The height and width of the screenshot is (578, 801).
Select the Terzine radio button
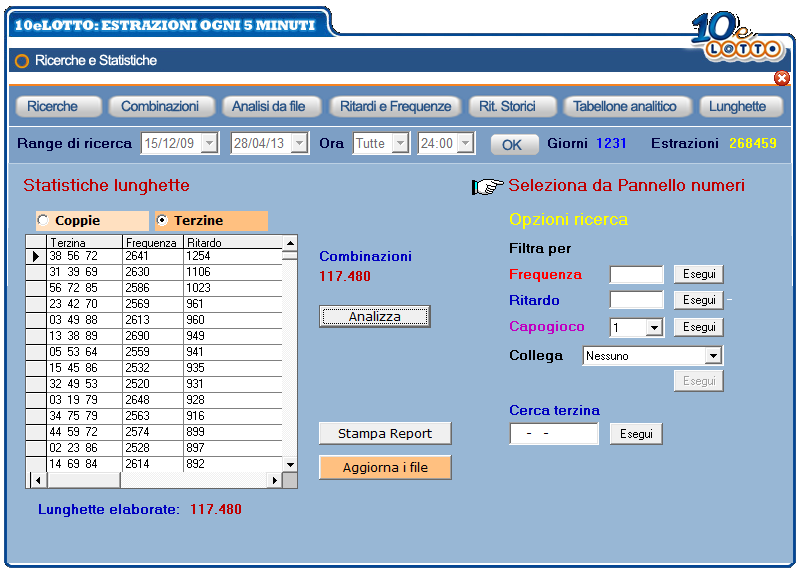click(162, 220)
